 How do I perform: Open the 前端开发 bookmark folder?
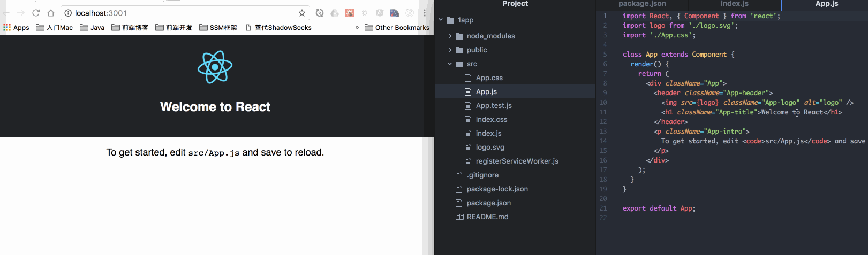[173, 27]
